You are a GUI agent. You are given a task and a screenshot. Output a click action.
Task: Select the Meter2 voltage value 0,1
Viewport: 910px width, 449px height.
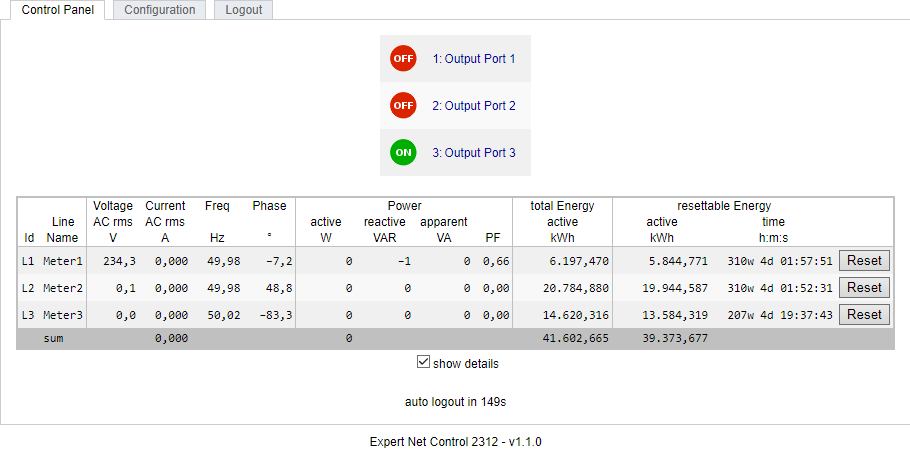click(126, 288)
